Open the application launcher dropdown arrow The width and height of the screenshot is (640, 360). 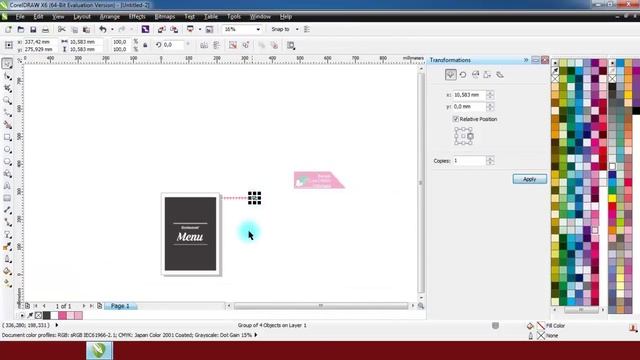[200, 29]
